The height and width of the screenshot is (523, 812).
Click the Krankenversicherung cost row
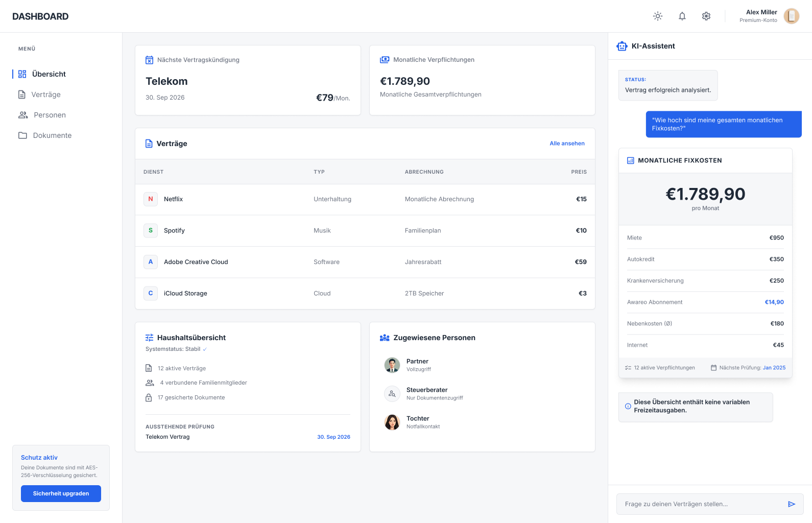tap(705, 281)
